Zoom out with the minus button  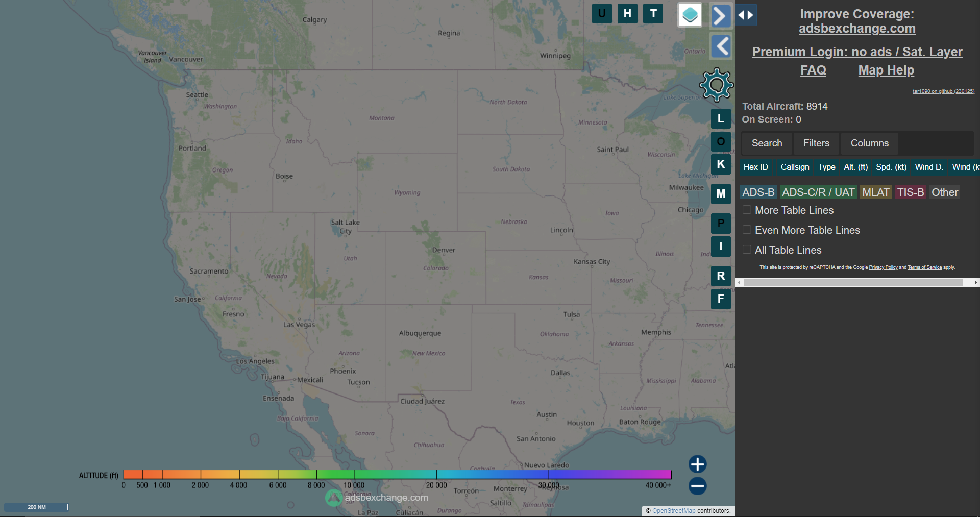click(697, 486)
